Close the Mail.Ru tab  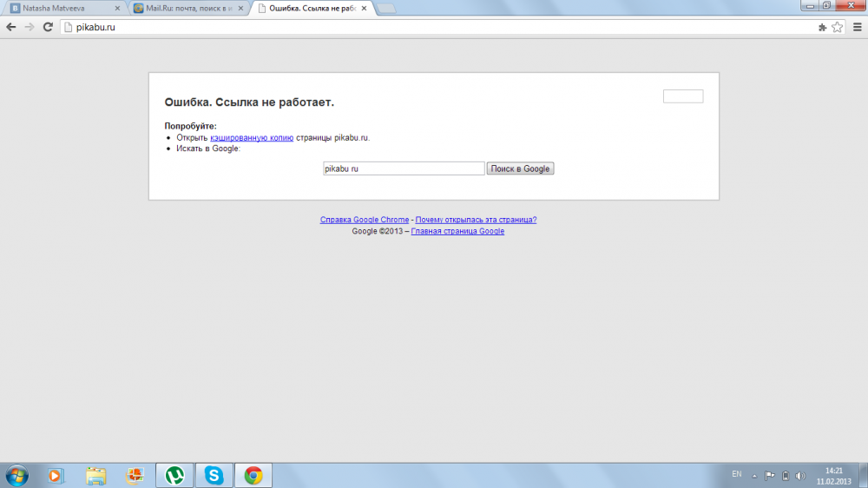(240, 9)
